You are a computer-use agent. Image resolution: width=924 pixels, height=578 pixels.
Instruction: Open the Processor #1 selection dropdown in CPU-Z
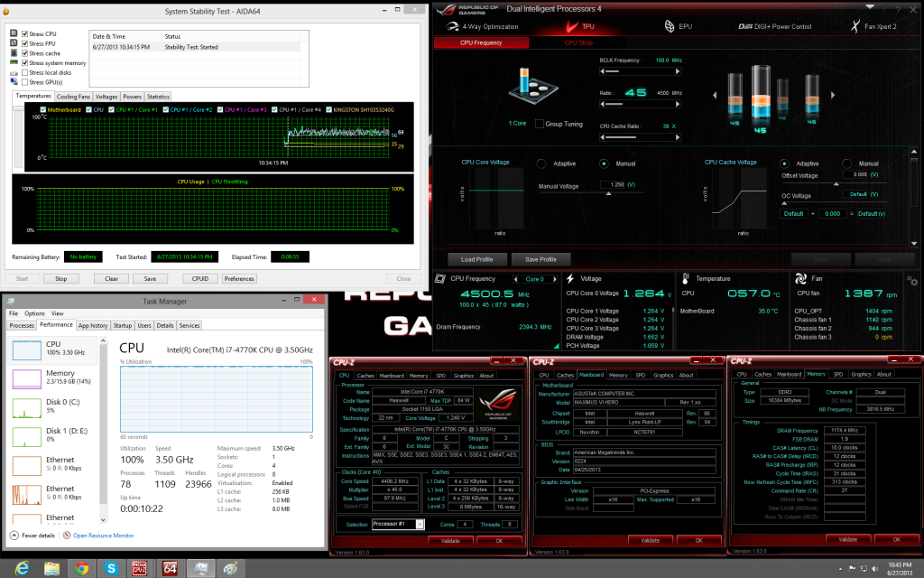pos(398,524)
